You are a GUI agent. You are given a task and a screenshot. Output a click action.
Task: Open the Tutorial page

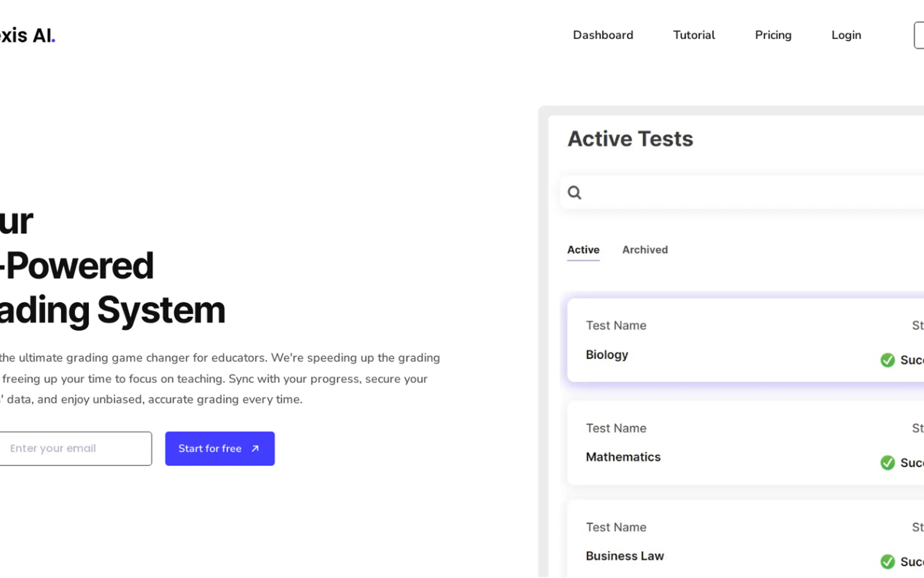pyautogui.click(x=694, y=35)
